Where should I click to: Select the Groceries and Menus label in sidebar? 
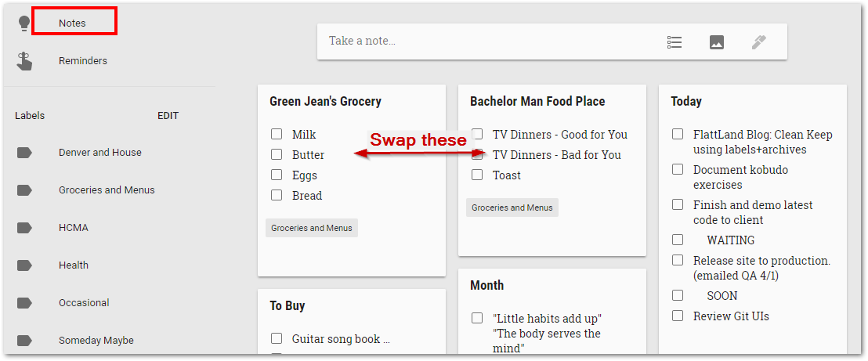[107, 190]
